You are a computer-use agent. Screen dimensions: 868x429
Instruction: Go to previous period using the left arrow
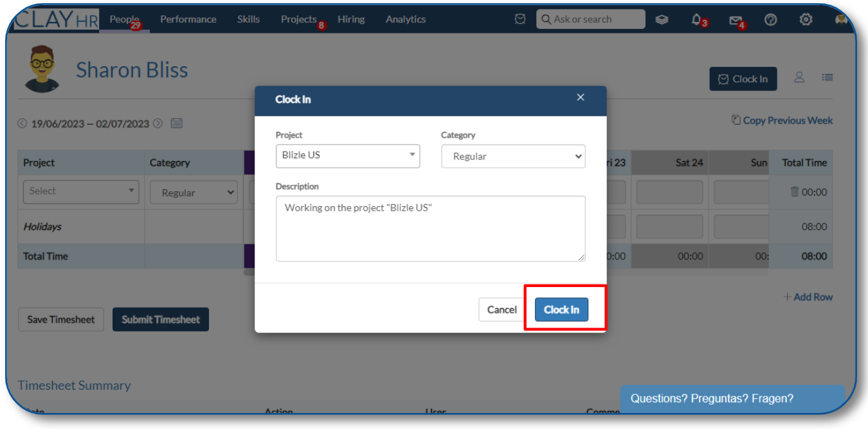pyautogui.click(x=23, y=123)
